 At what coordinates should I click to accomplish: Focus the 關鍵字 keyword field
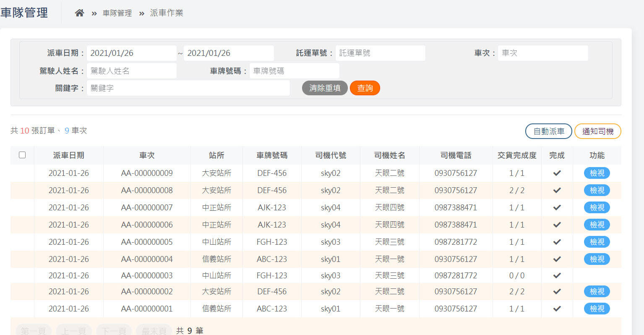tap(188, 88)
